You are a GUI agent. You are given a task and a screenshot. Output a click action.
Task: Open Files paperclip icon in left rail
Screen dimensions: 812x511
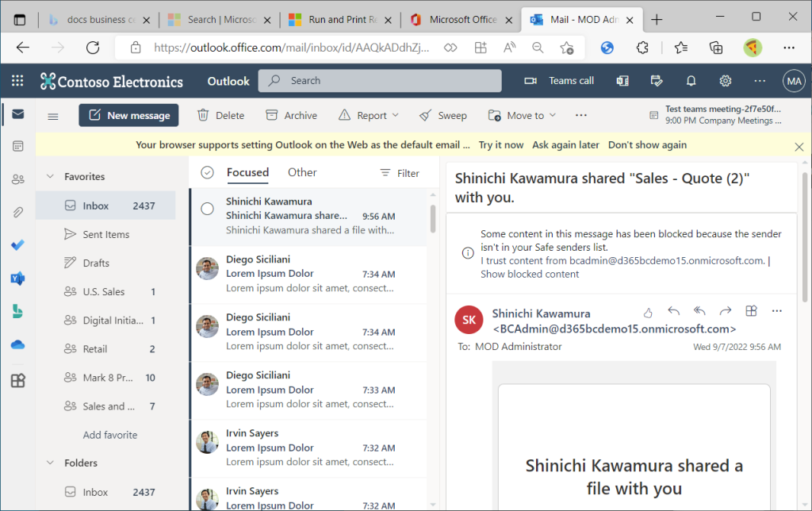pos(18,212)
